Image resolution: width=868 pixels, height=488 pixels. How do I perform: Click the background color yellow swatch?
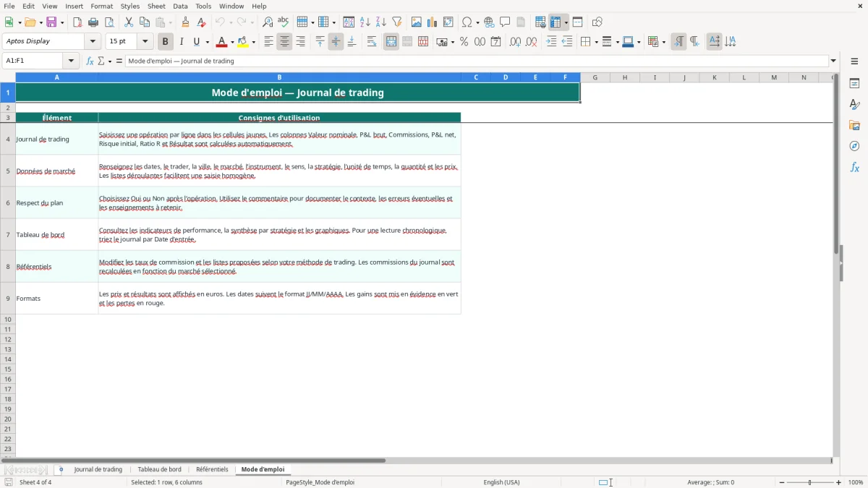(244, 42)
